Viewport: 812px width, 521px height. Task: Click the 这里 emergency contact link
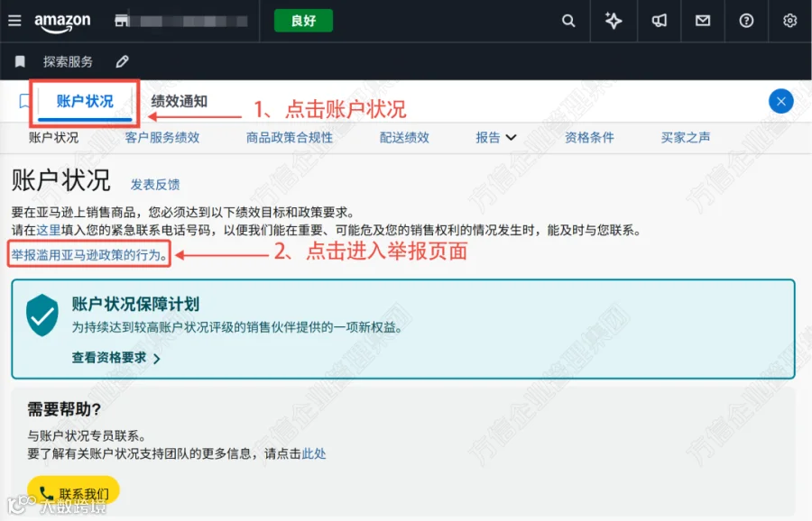pyautogui.click(x=49, y=230)
